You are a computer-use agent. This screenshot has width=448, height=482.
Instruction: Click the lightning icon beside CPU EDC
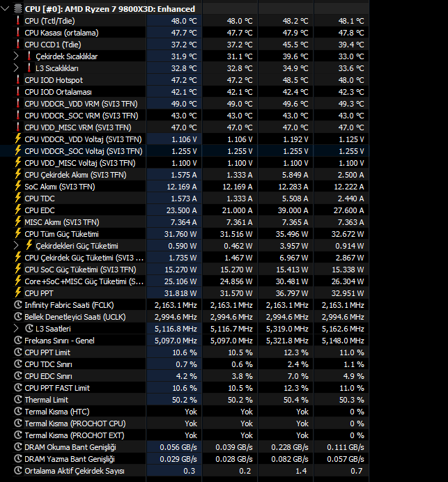18,210
